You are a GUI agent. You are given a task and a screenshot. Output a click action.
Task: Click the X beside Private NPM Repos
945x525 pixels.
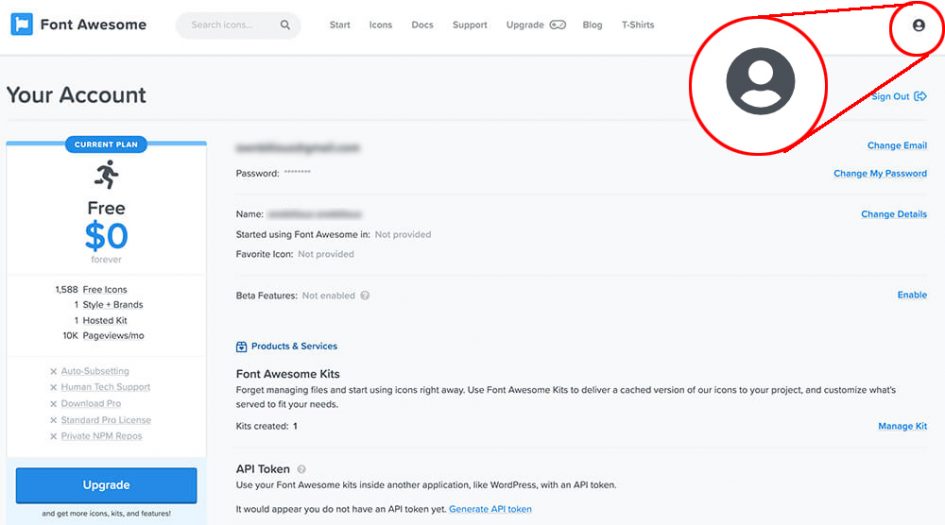54,436
